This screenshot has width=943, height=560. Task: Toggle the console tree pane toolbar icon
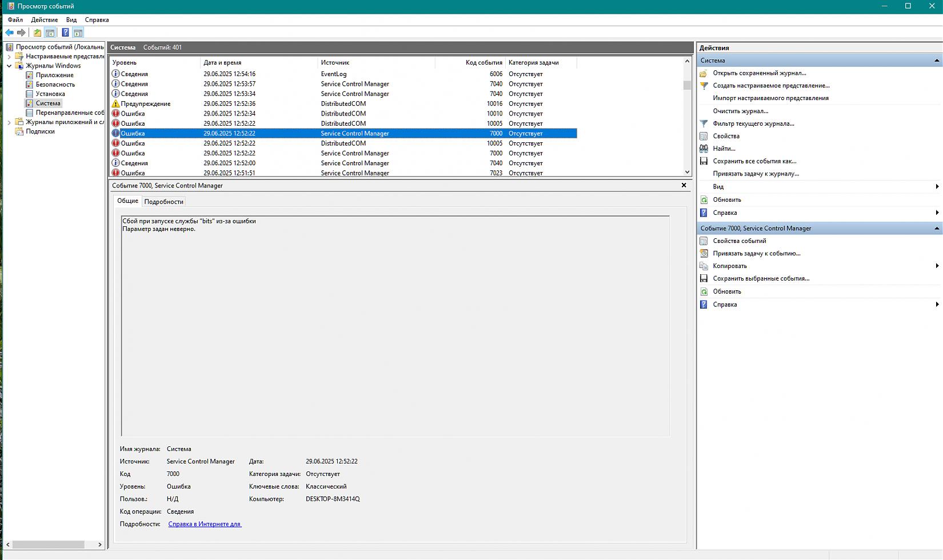(50, 33)
